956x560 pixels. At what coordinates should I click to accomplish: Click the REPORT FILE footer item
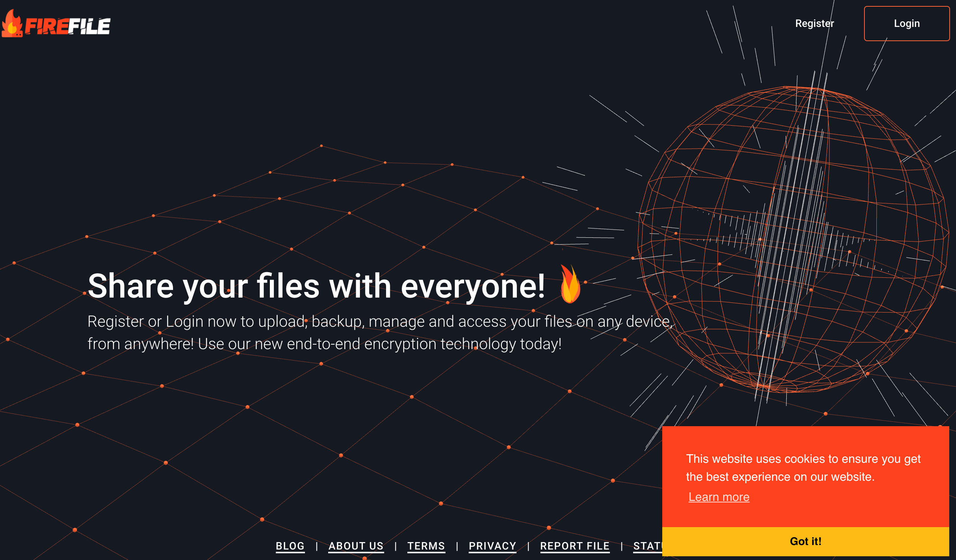pos(575,545)
